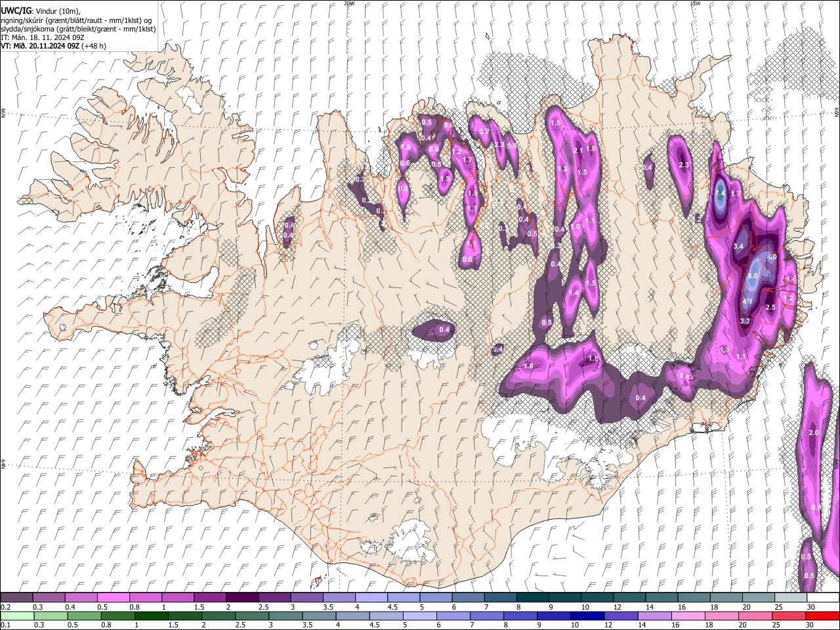Screen dimensions: 840x630
Task: Click the "3.4" value on the map
Action: point(738,246)
